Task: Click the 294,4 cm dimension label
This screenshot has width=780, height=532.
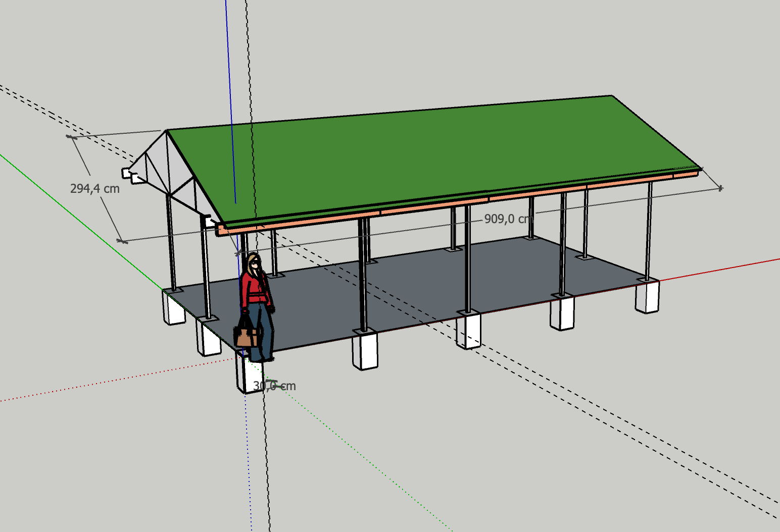Action: pyautogui.click(x=95, y=189)
